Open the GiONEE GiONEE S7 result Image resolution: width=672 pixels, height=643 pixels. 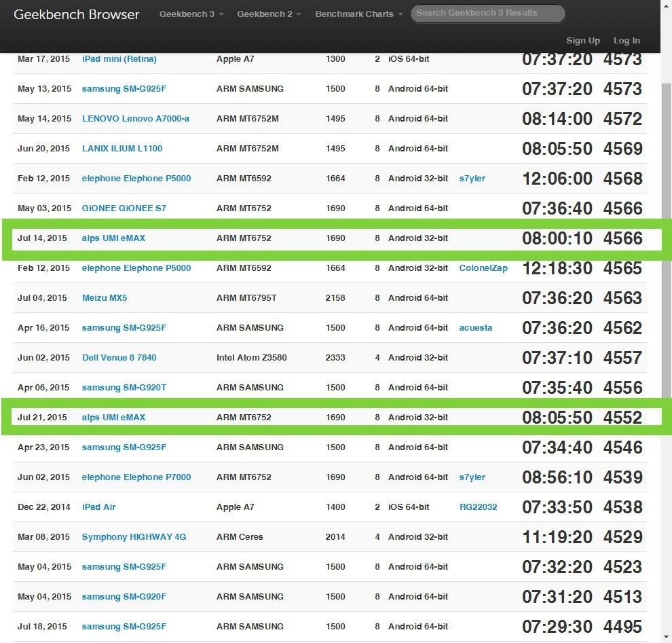[124, 208]
